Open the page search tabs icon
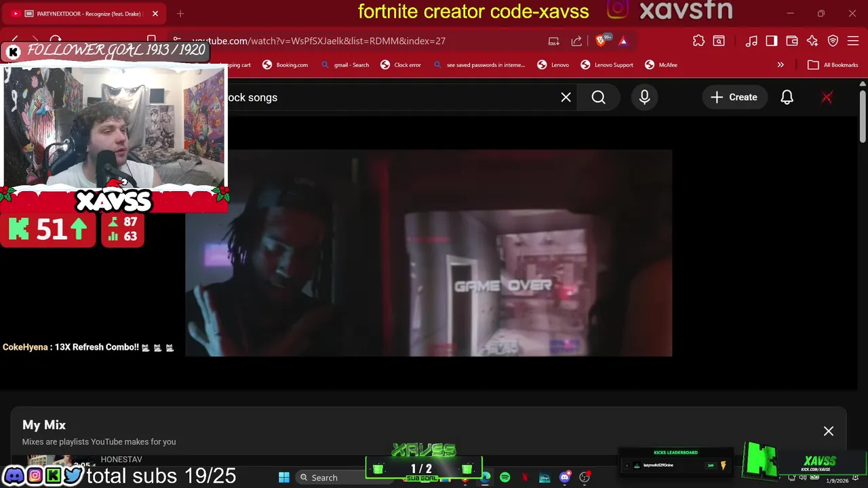868x488 pixels. coord(719,41)
